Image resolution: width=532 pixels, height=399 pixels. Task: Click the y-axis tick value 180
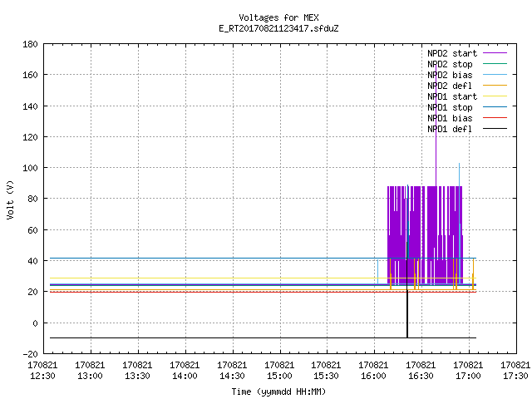point(30,44)
